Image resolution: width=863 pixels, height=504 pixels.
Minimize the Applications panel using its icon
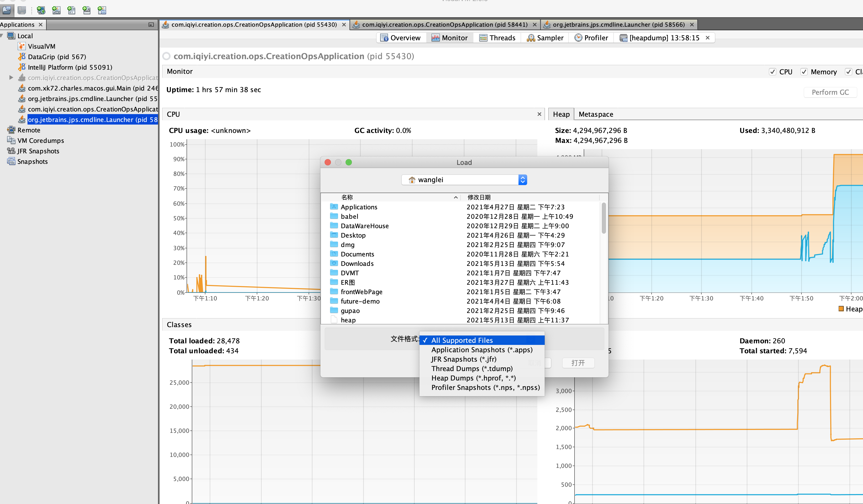pos(151,25)
